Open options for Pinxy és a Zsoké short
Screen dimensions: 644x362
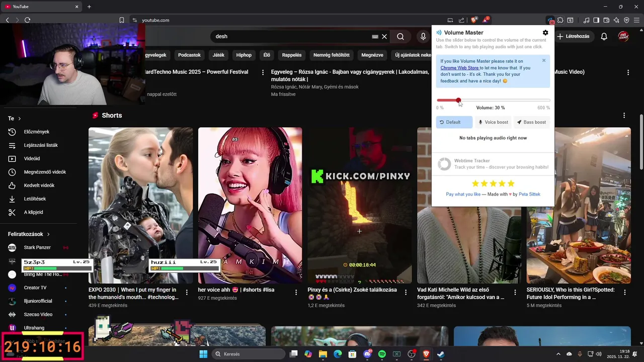[x=406, y=292]
